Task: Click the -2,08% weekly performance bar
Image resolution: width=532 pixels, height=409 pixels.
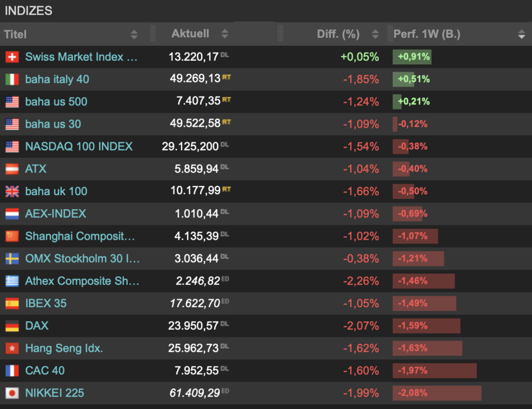Action: (x=437, y=393)
